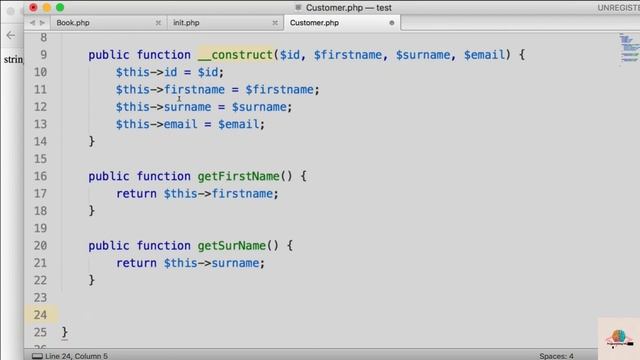Viewport: 640px width, 360px height.
Task: Go to previous tab with left arrow
Action: point(32,23)
